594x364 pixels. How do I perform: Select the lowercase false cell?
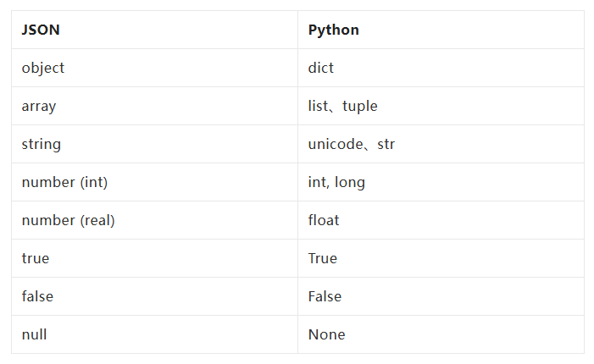pyautogui.click(x=154, y=296)
